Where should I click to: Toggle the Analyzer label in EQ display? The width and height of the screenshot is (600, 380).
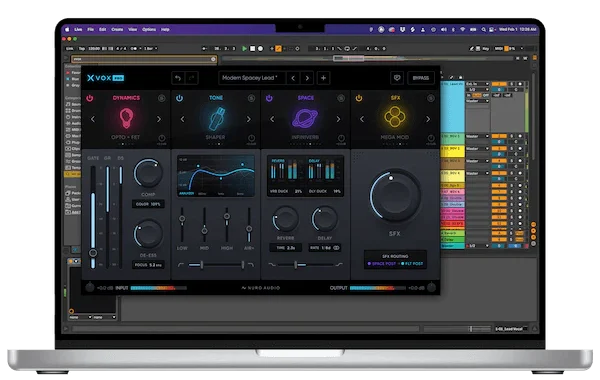[x=187, y=193]
